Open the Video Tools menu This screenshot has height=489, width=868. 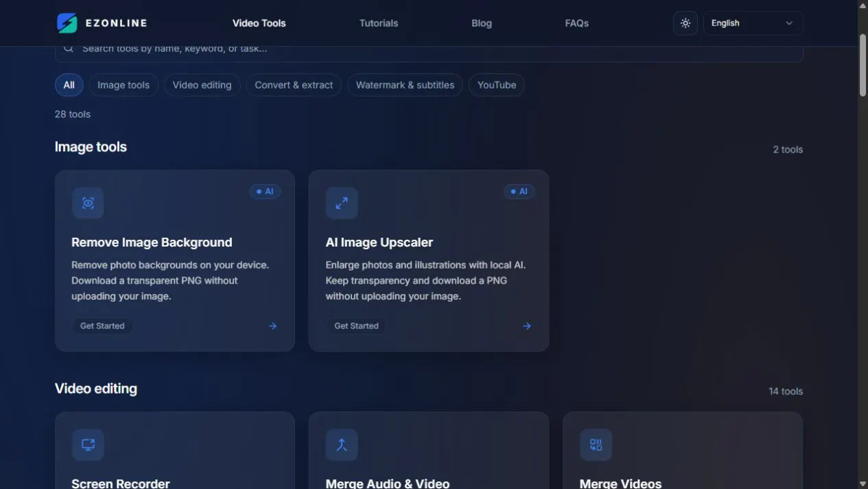coord(259,23)
